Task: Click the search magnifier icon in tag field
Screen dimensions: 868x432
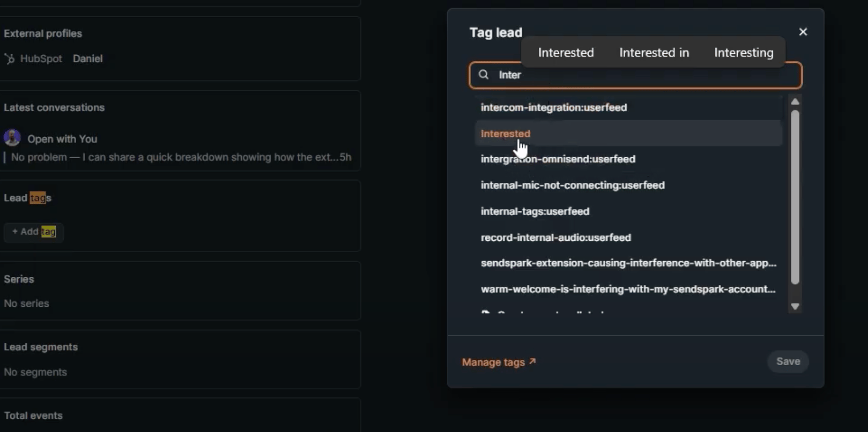Action: click(484, 75)
